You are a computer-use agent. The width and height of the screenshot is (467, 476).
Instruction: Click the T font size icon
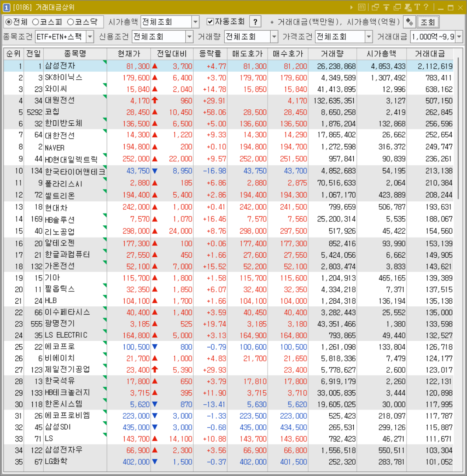click(x=417, y=7)
